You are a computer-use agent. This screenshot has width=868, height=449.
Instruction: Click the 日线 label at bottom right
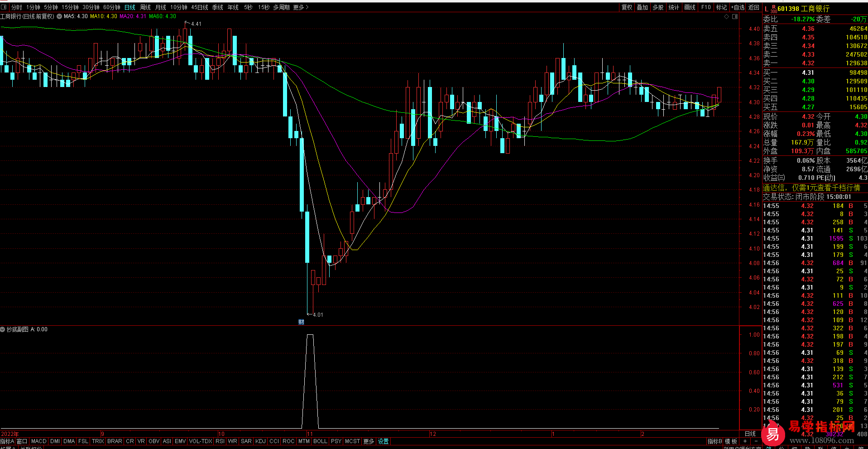tap(750, 434)
